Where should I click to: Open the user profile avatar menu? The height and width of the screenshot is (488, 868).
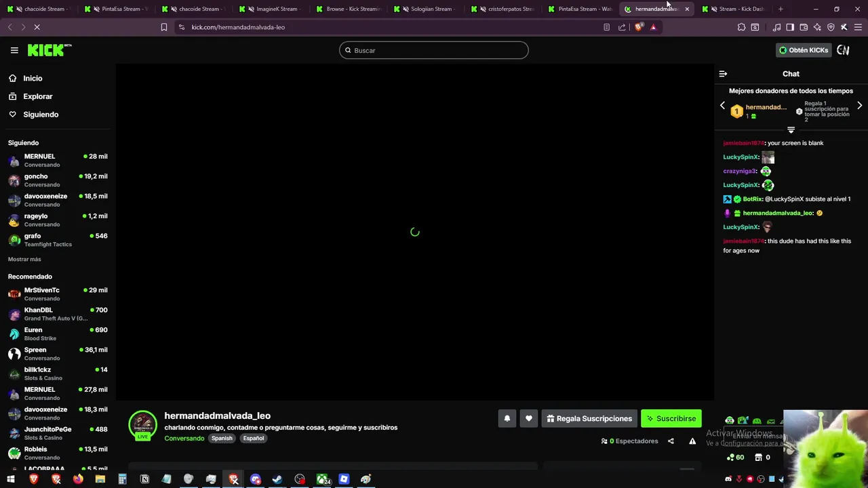click(x=843, y=50)
